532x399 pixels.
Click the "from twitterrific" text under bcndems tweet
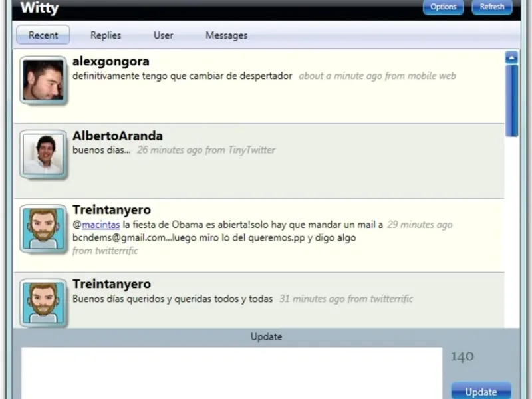(105, 251)
